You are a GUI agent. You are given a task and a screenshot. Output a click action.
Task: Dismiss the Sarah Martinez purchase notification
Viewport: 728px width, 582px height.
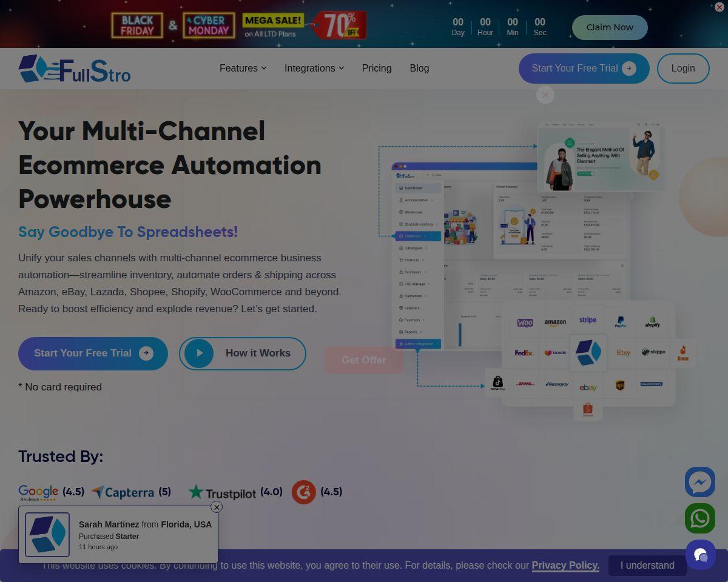217,507
